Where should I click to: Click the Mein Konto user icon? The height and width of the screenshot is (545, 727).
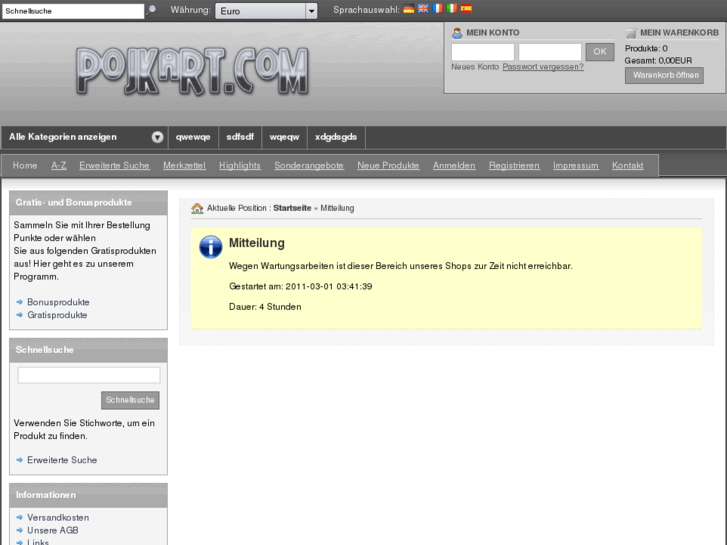point(457,33)
